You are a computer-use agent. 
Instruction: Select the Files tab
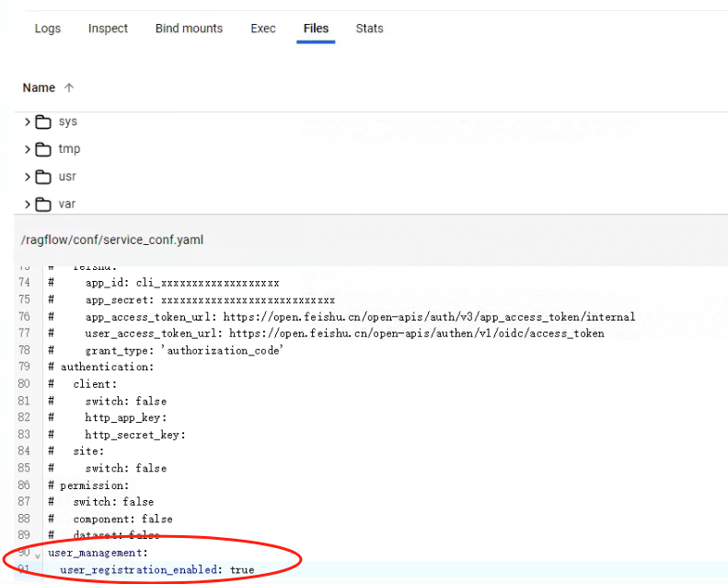pos(316,29)
